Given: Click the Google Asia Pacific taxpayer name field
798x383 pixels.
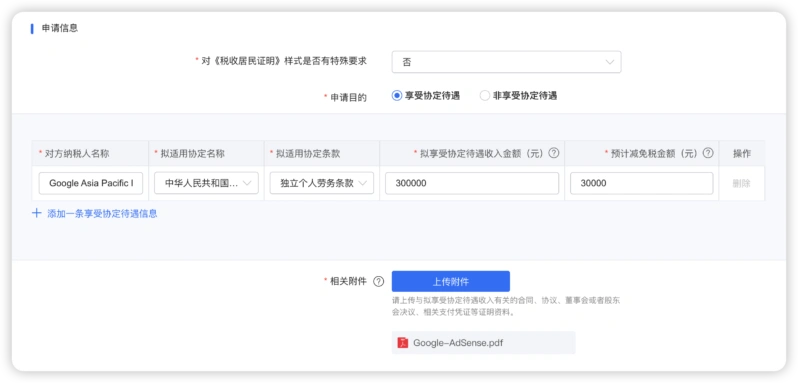Looking at the screenshot, I should pyautogui.click(x=91, y=184).
